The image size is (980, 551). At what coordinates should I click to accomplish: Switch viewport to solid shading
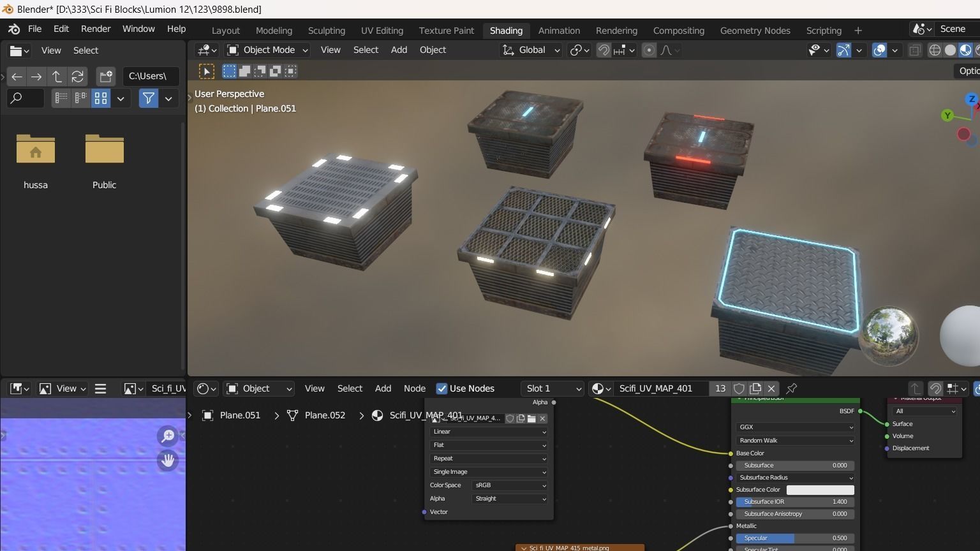click(x=950, y=50)
